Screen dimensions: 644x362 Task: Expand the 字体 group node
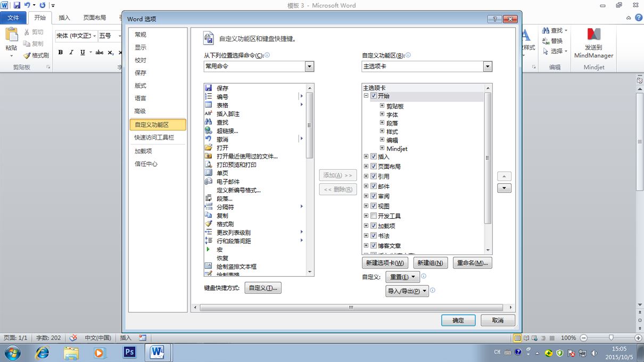click(382, 114)
